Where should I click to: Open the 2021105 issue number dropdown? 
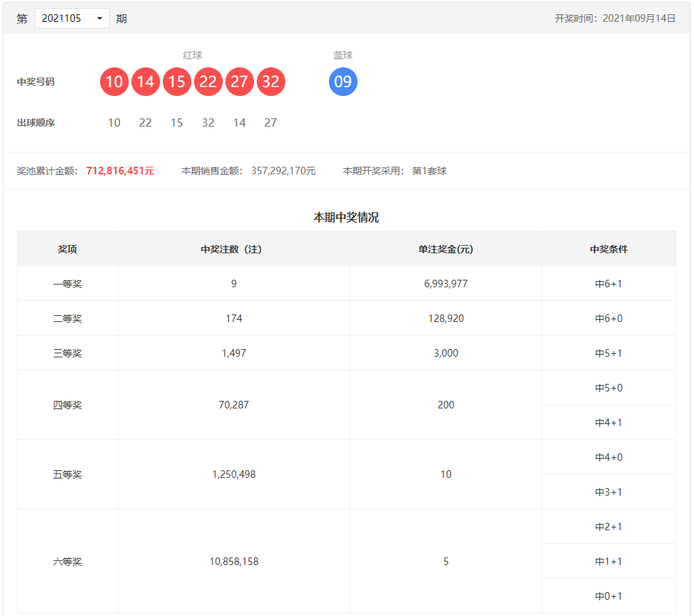72,18
